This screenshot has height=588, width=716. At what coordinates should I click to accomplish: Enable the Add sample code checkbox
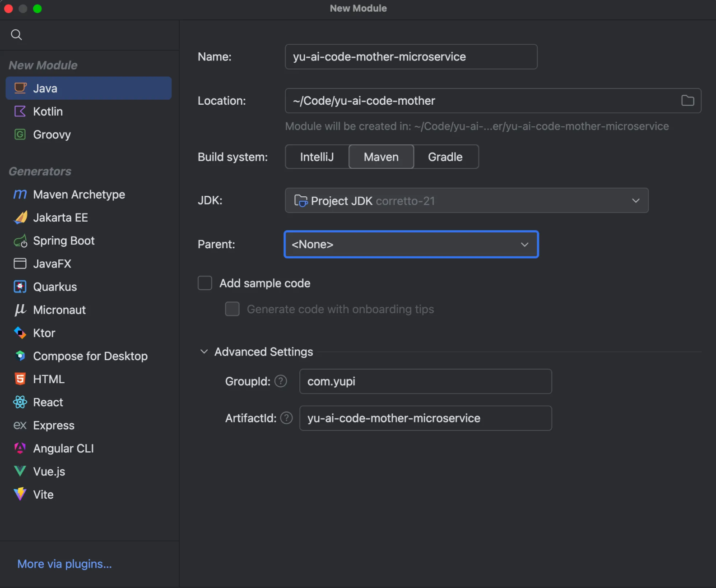[205, 283]
